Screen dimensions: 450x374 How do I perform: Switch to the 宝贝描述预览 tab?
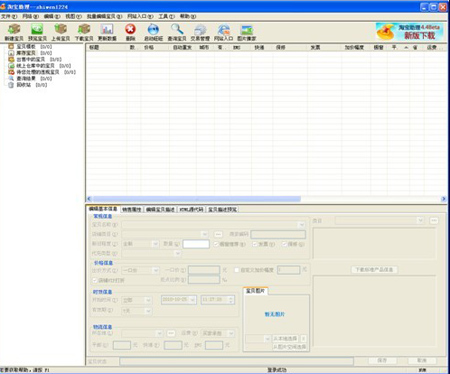[223, 209]
